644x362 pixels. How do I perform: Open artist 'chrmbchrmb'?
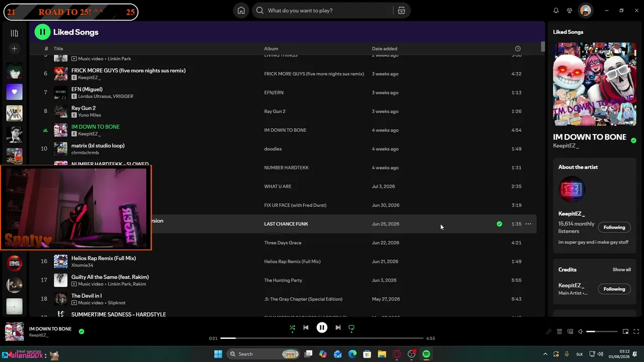point(85,153)
